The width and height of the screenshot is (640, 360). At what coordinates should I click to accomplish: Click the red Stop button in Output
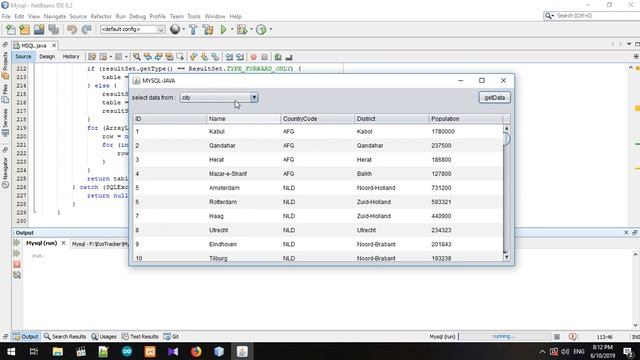17,264
